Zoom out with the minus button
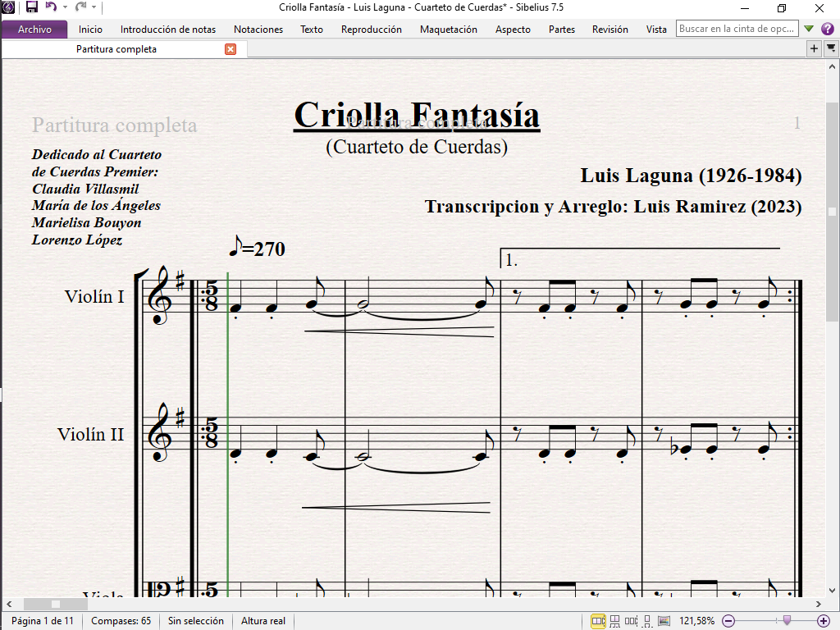This screenshot has width=840, height=630. click(x=728, y=621)
